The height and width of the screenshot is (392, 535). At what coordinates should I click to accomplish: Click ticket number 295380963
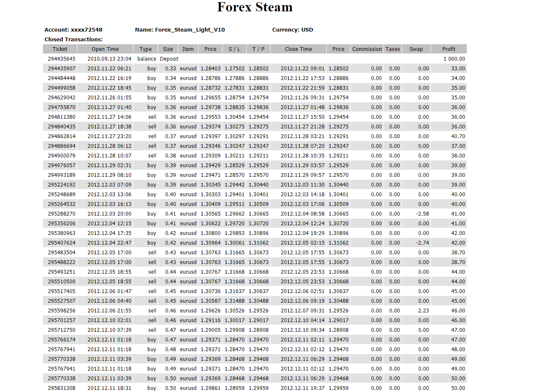[x=61, y=233]
